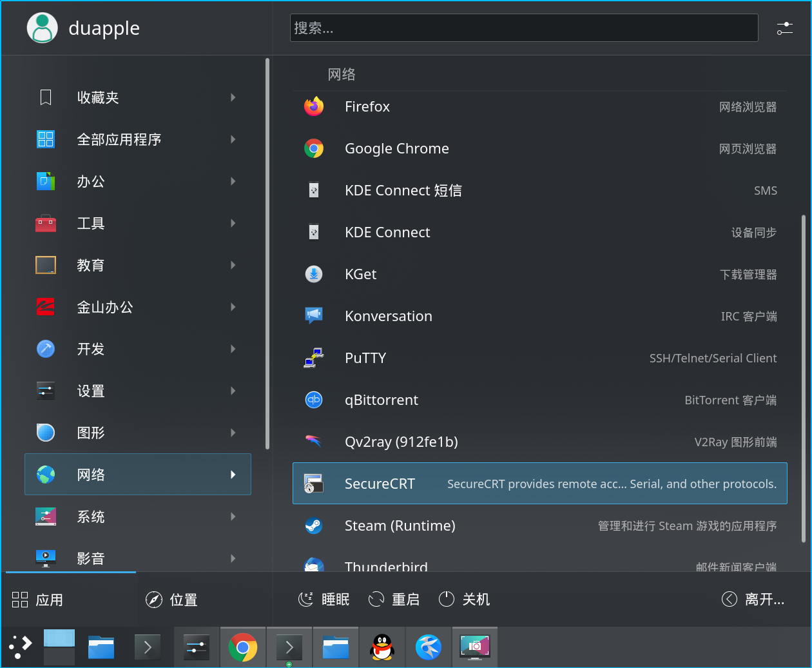Select the KDE Connect 设备同步 entry
812x668 pixels.
point(540,232)
